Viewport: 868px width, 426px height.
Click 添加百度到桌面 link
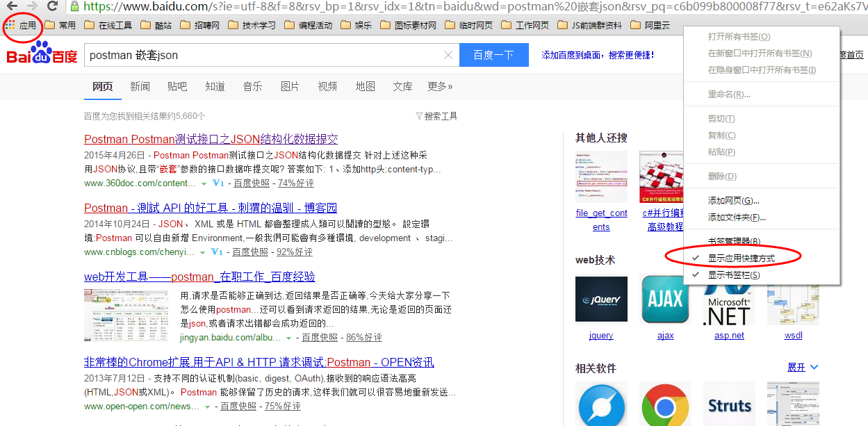click(598, 55)
